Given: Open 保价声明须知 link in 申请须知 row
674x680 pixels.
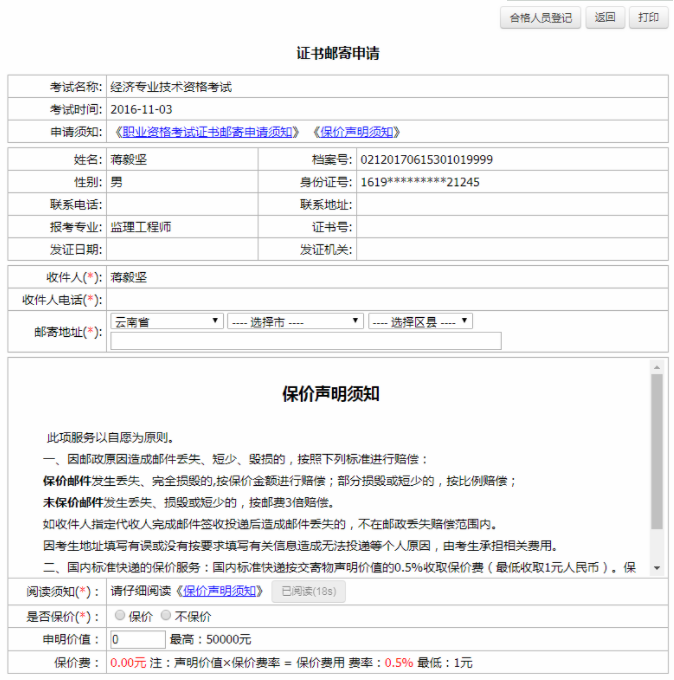Looking at the screenshot, I should (357, 132).
